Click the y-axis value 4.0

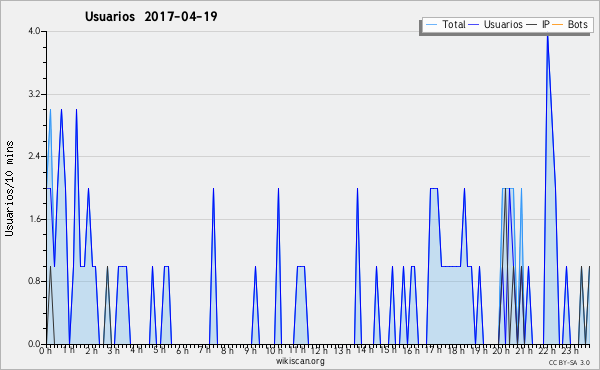click(34, 31)
